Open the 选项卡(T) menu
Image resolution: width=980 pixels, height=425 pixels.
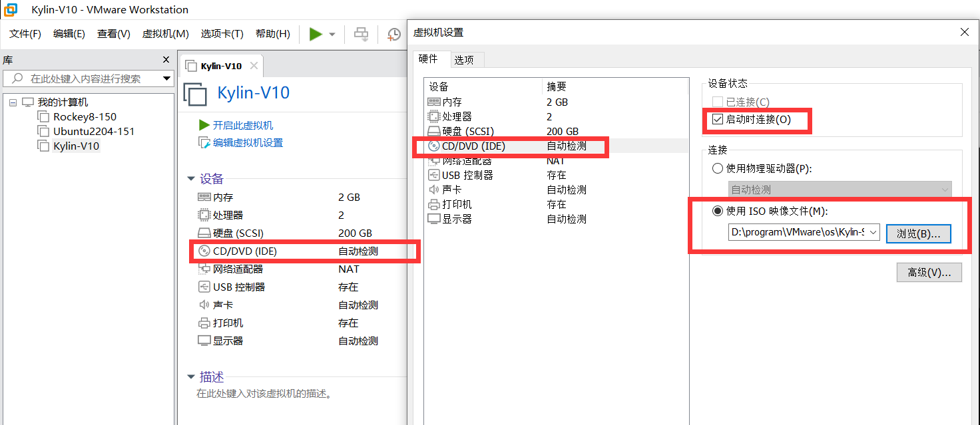click(222, 34)
